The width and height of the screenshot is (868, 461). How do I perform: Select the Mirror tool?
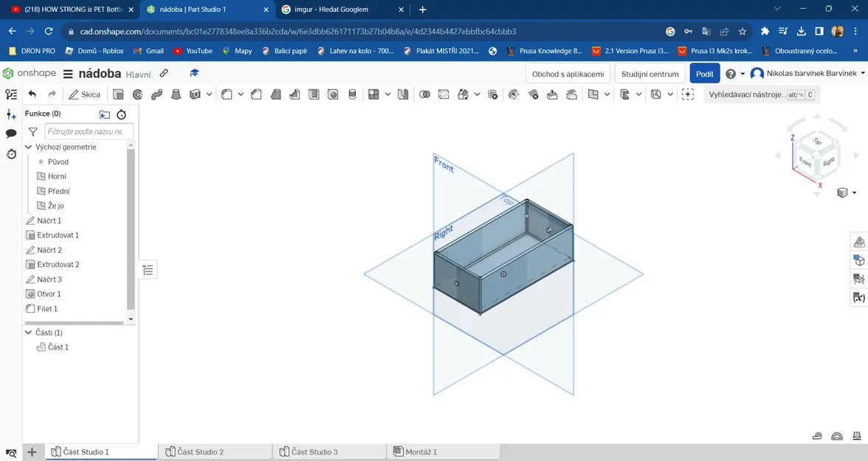(403, 94)
